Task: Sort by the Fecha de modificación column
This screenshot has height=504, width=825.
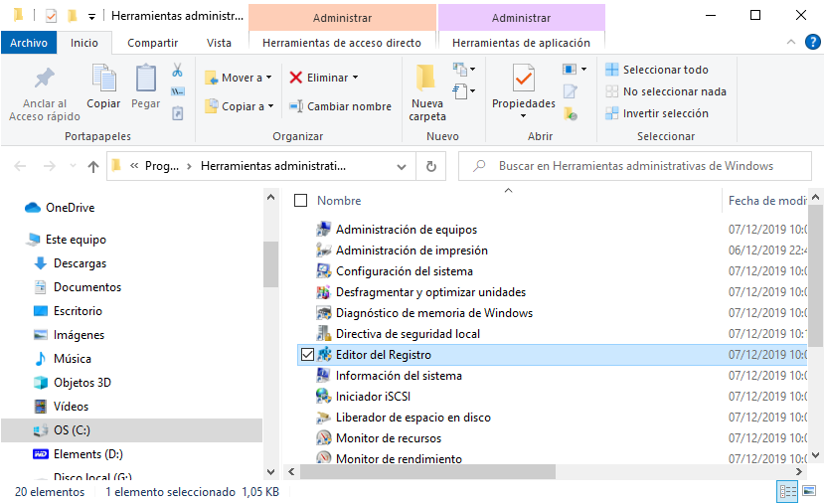Action: 767,201
